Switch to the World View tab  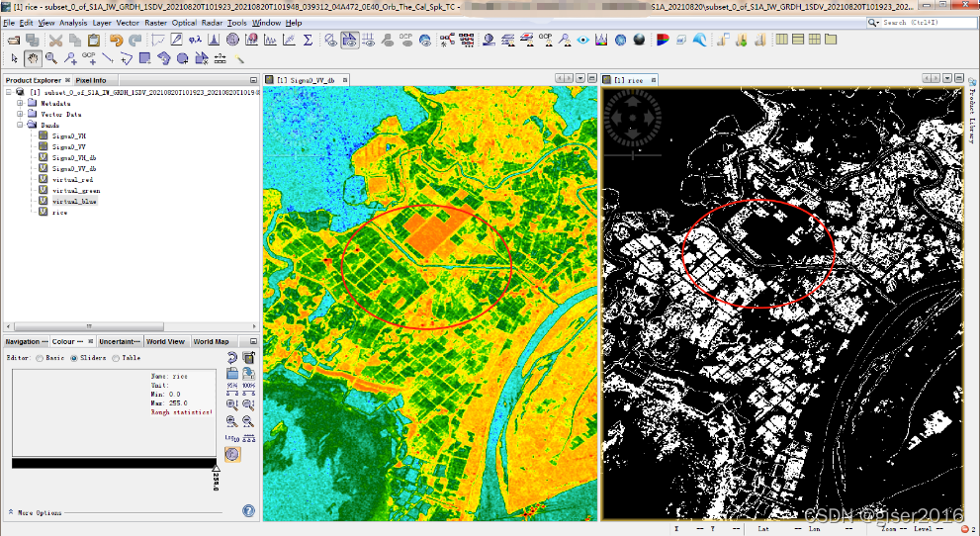pyautogui.click(x=165, y=342)
